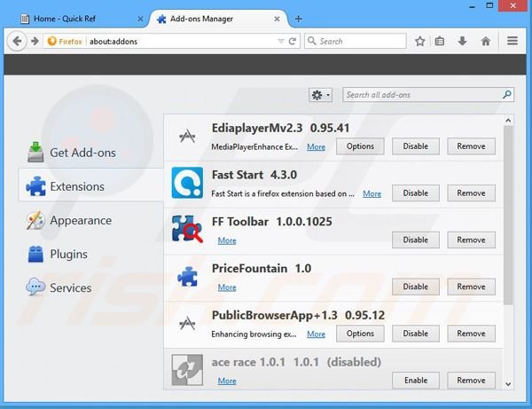Open the Firefox hamburger menu
Screen dimensions: 532x409
[x=512, y=41]
